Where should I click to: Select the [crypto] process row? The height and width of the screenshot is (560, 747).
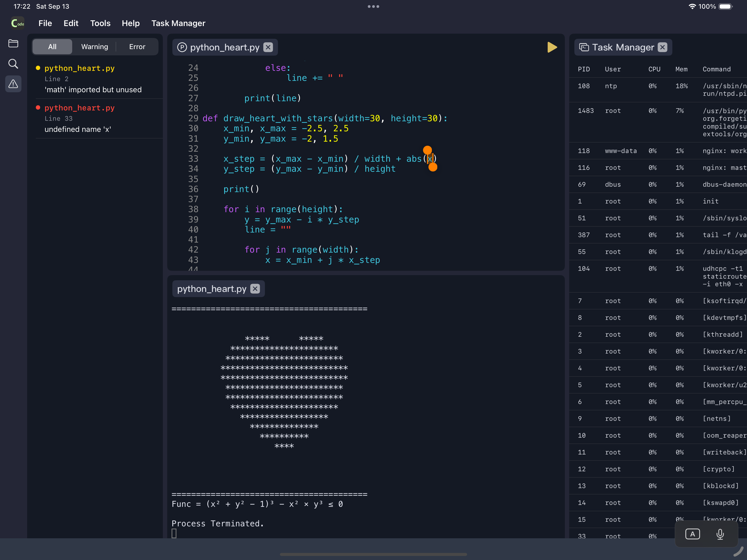(x=658, y=469)
